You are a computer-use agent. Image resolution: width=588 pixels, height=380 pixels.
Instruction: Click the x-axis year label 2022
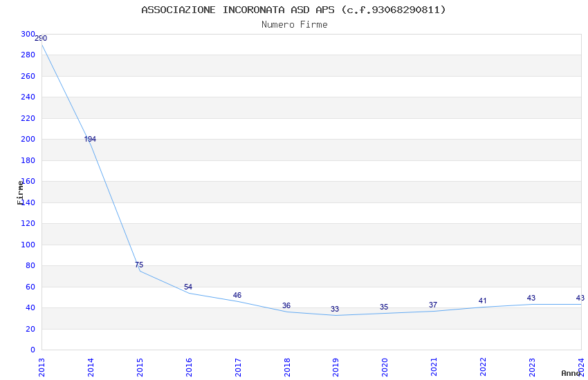pyautogui.click(x=483, y=368)
